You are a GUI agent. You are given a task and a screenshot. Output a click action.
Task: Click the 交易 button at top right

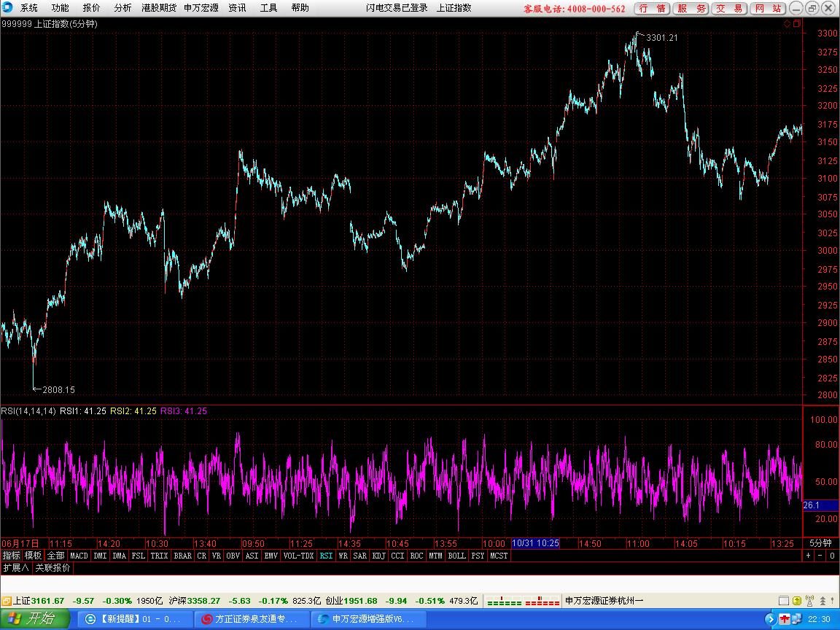pos(730,9)
